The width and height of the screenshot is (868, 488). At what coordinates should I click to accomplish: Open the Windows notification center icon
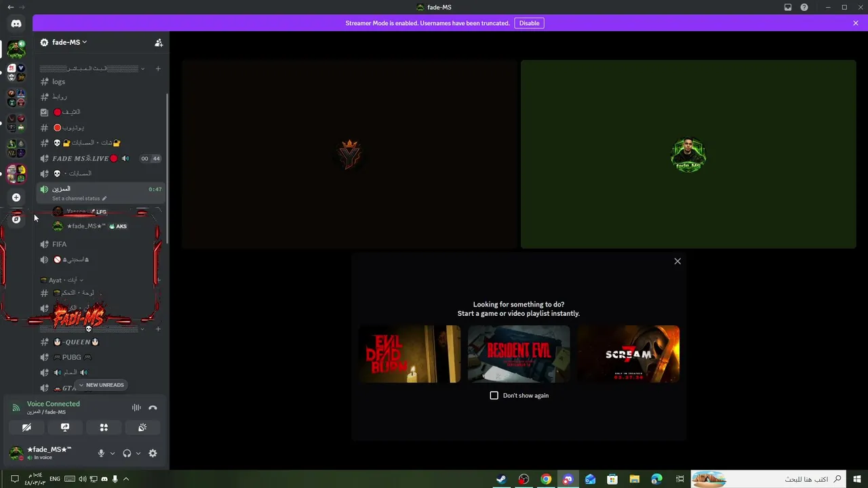tap(14, 479)
